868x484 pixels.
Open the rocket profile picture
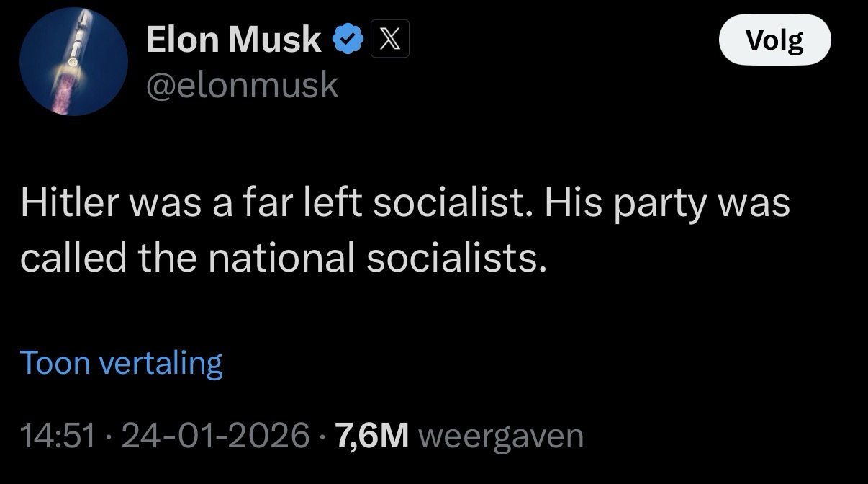(x=73, y=62)
